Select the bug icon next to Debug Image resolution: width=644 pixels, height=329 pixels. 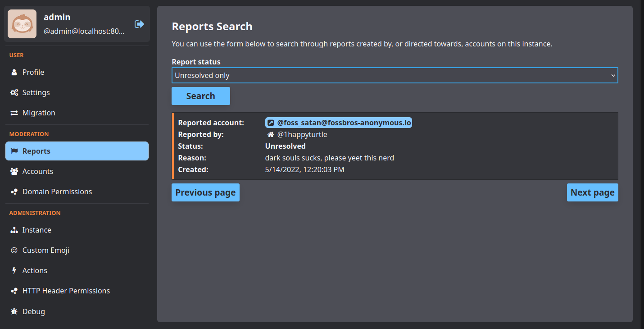pos(14,311)
